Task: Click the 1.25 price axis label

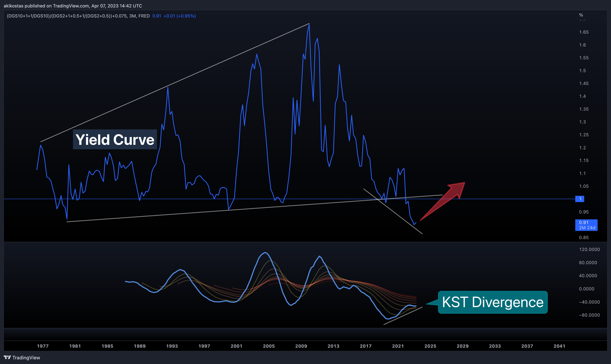Action: [584, 135]
